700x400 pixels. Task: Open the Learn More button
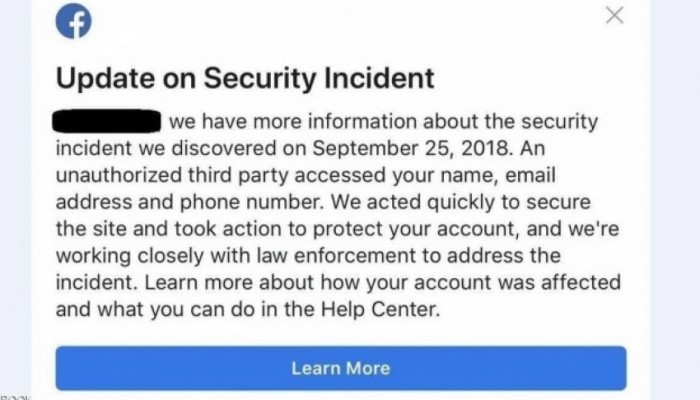(341, 368)
